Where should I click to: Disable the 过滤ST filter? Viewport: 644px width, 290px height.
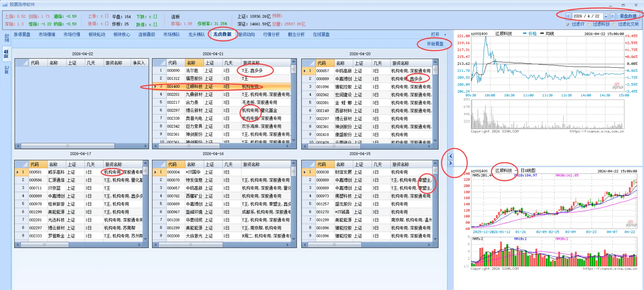[568, 24]
